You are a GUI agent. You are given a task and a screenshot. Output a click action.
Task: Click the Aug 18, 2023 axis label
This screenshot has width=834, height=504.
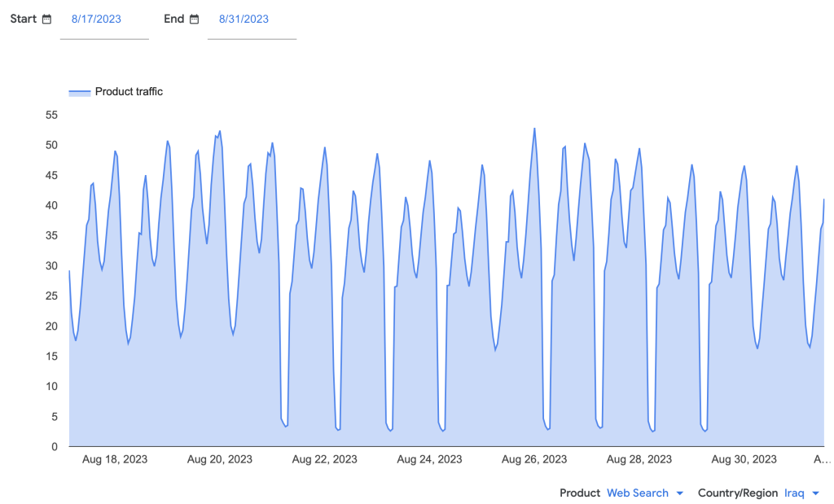point(115,459)
